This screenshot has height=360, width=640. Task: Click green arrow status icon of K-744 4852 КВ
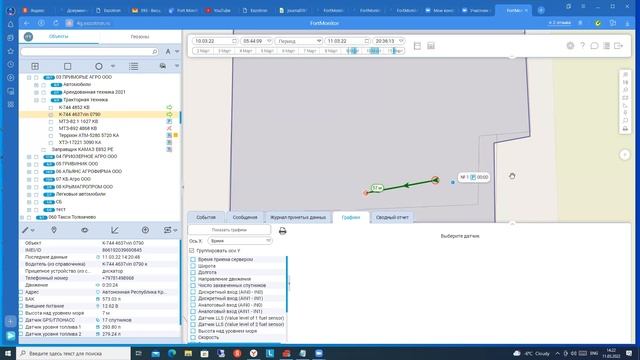click(169, 107)
